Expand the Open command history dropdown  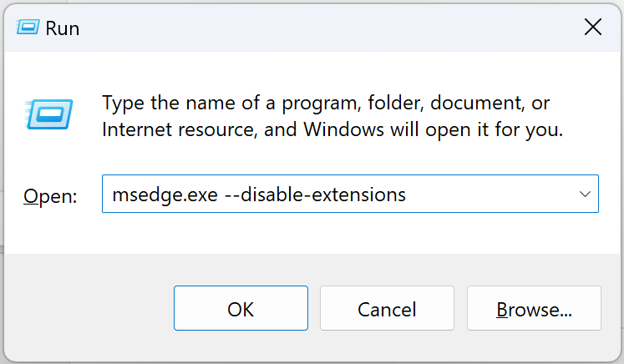tap(585, 195)
